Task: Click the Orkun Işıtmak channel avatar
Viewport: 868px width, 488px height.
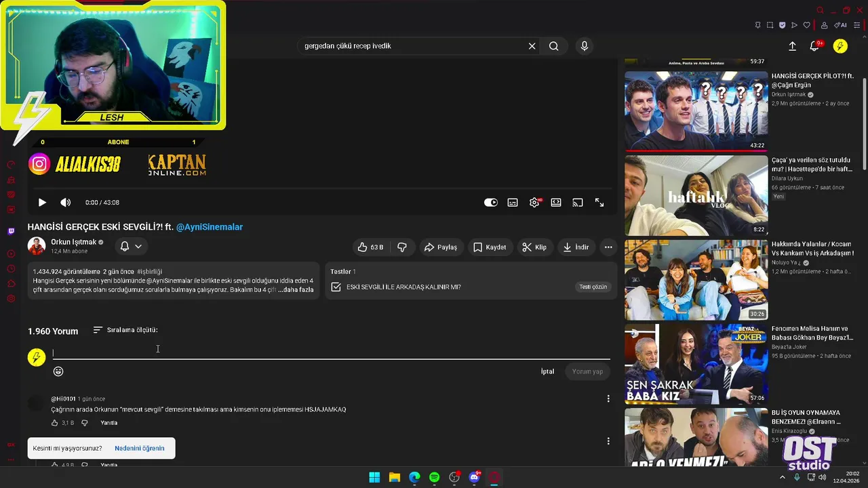Action: (x=37, y=246)
